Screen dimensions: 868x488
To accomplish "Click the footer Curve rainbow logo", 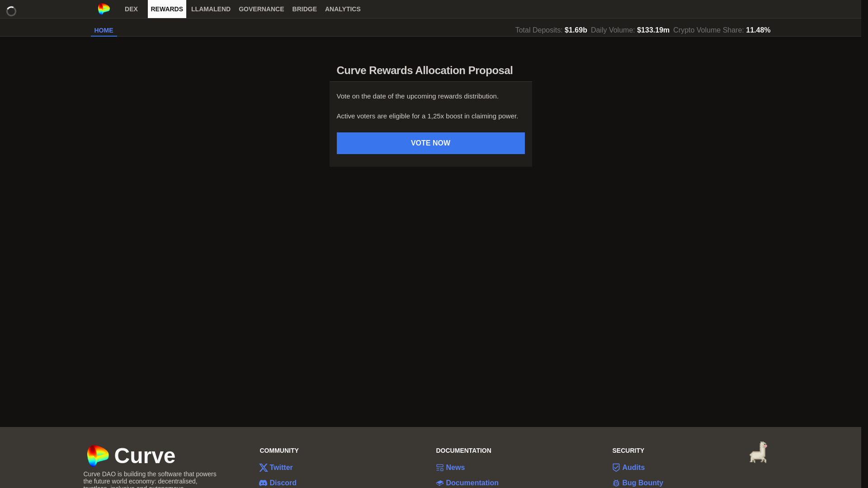I will pos(98,455).
